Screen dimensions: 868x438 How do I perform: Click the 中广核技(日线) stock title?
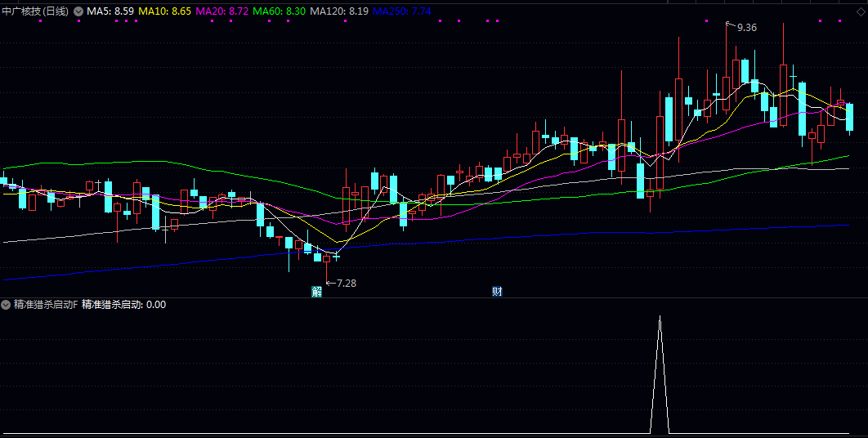[35, 11]
